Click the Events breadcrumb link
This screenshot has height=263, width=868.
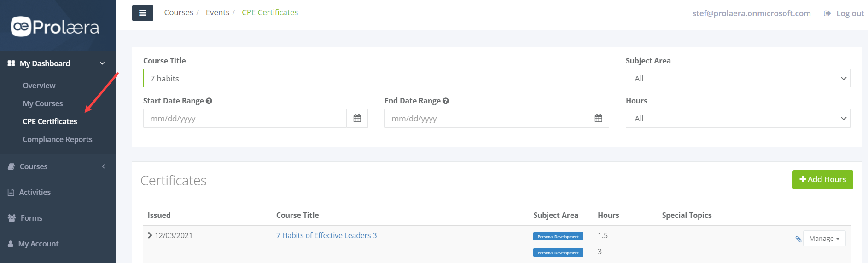[x=217, y=12]
